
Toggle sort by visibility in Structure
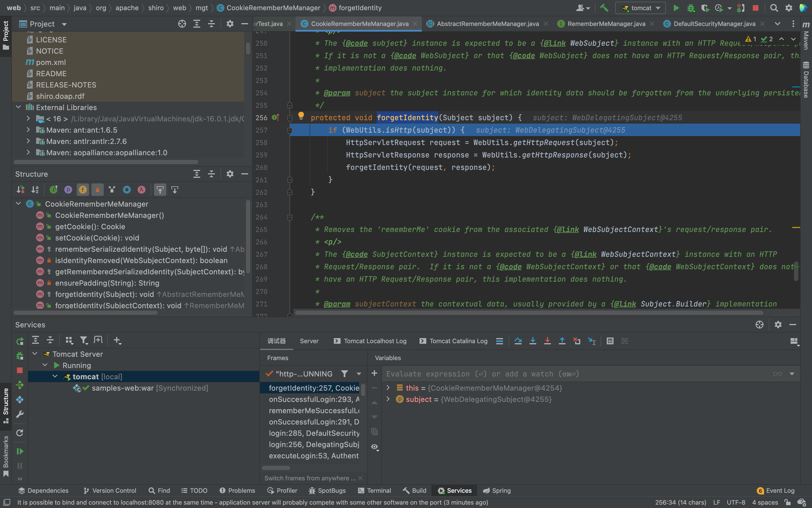coord(20,190)
